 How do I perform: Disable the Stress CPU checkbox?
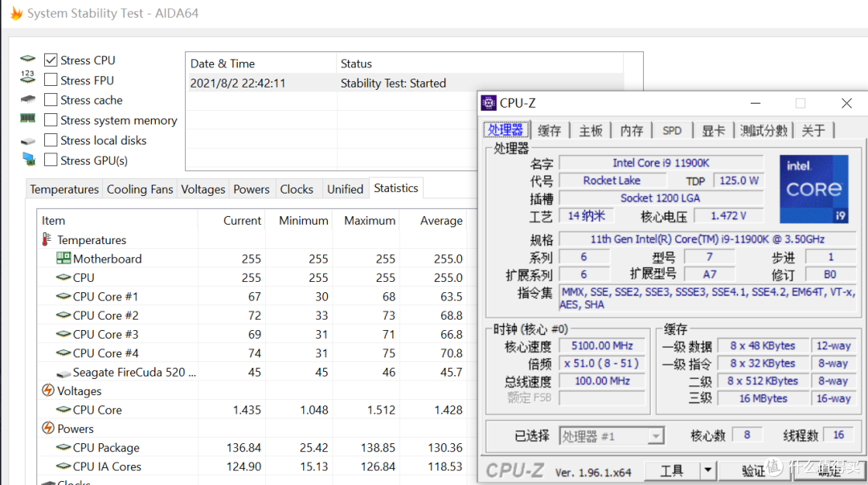(x=51, y=59)
